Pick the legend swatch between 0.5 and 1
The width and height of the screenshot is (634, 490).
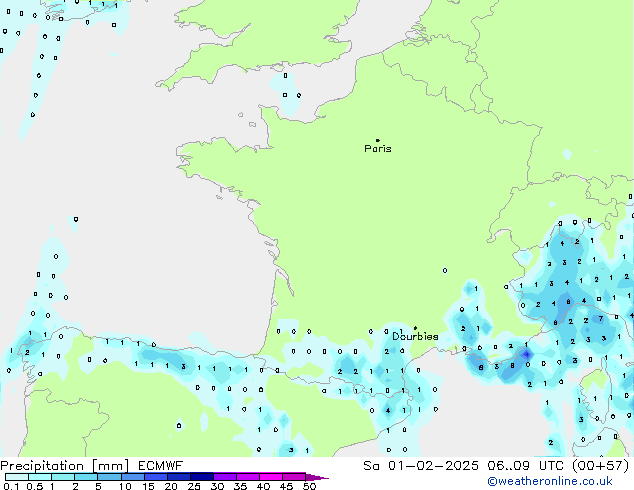click(40, 477)
